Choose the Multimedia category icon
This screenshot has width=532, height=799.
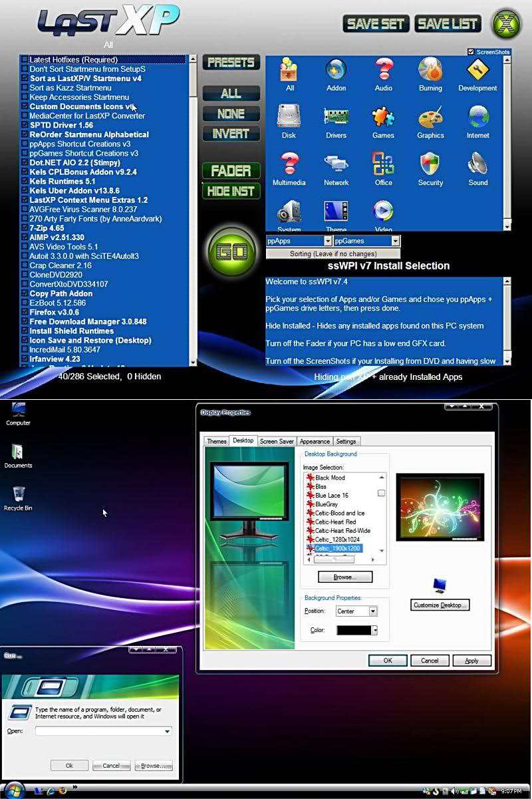click(289, 164)
